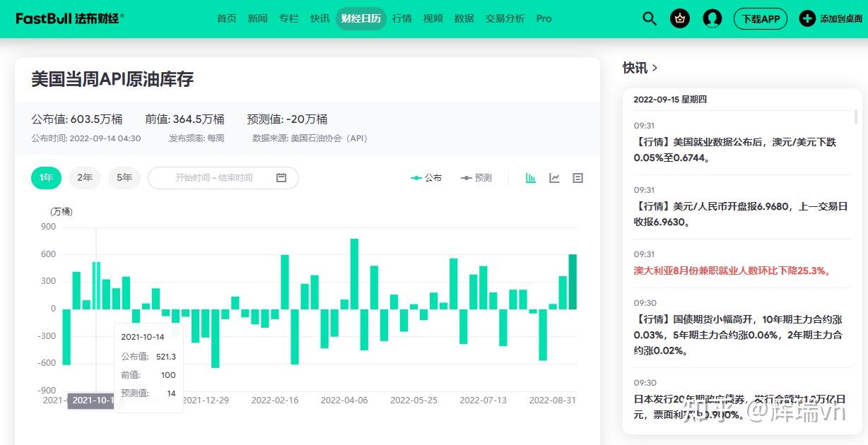Screen dimensions: 868x445
Task: Click the plus icon for 添加到桌面
Action: tap(807, 18)
